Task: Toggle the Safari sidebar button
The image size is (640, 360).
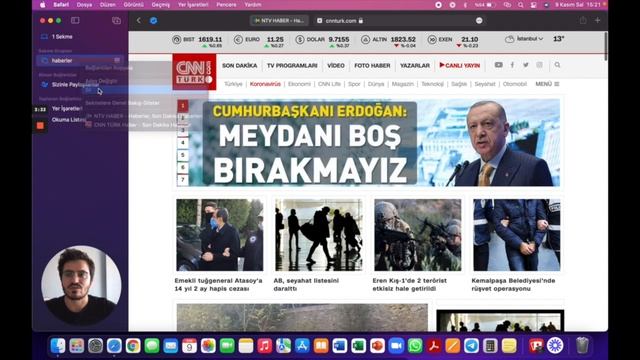Action: tap(75, 20)
